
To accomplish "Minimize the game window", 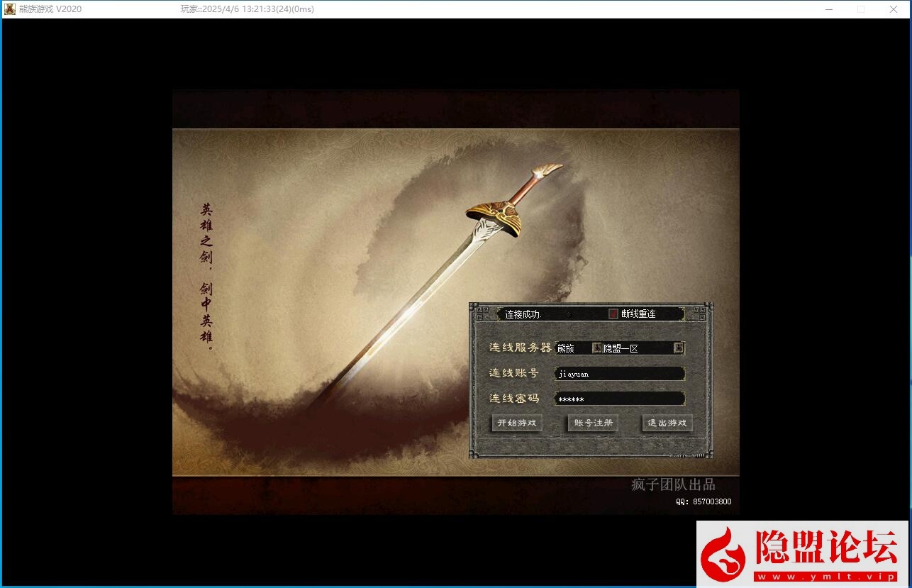I will pos(828,9).
